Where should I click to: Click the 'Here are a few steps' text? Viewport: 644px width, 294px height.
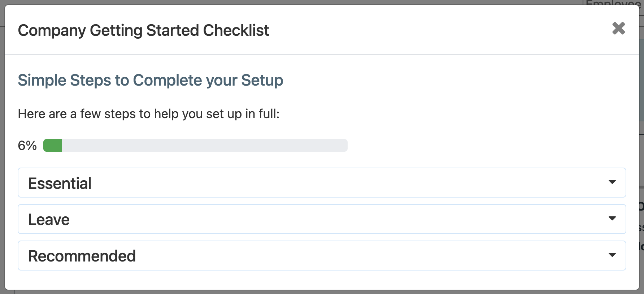coord(148,114)
